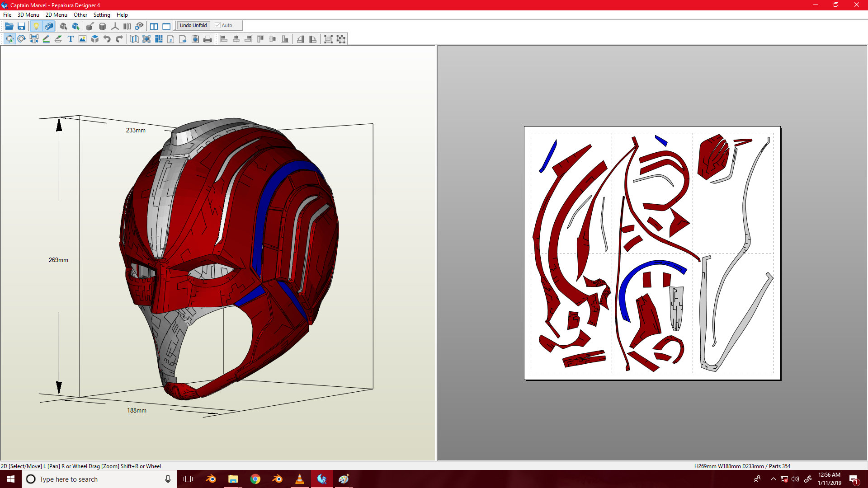Switch to single-pane window layout

coord(166,26)
